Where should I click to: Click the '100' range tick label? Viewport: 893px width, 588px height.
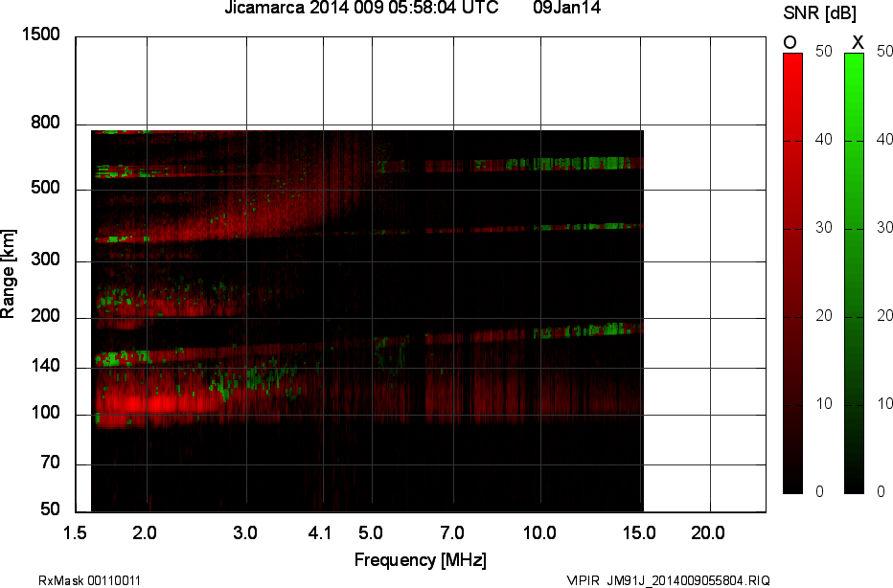click(x=46, y=412)
